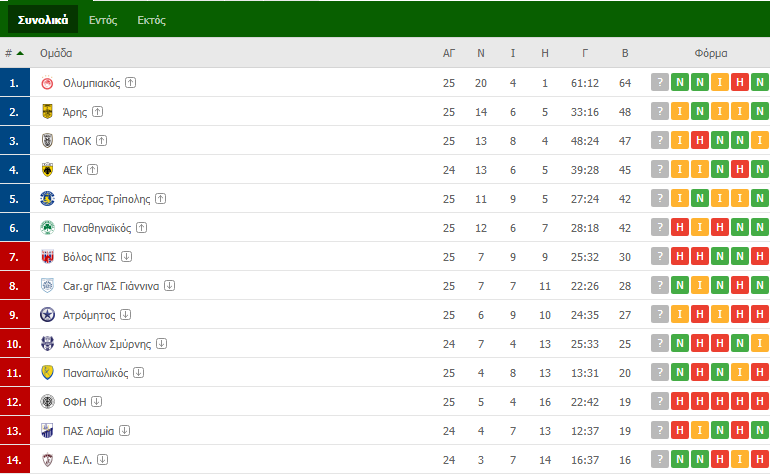Click the Ατρόμητος star crest icon

point(47,315)
